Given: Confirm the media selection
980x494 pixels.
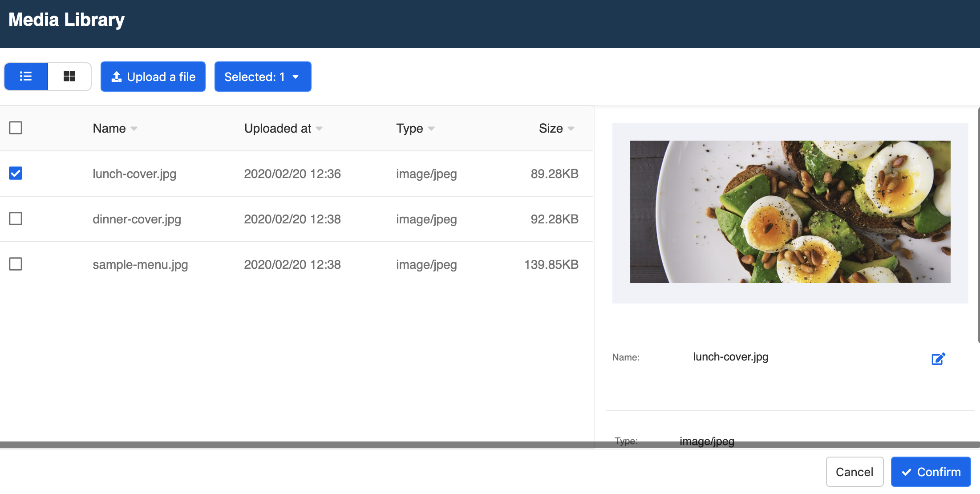Looking at the screenshot, I should tap(930, 471).
